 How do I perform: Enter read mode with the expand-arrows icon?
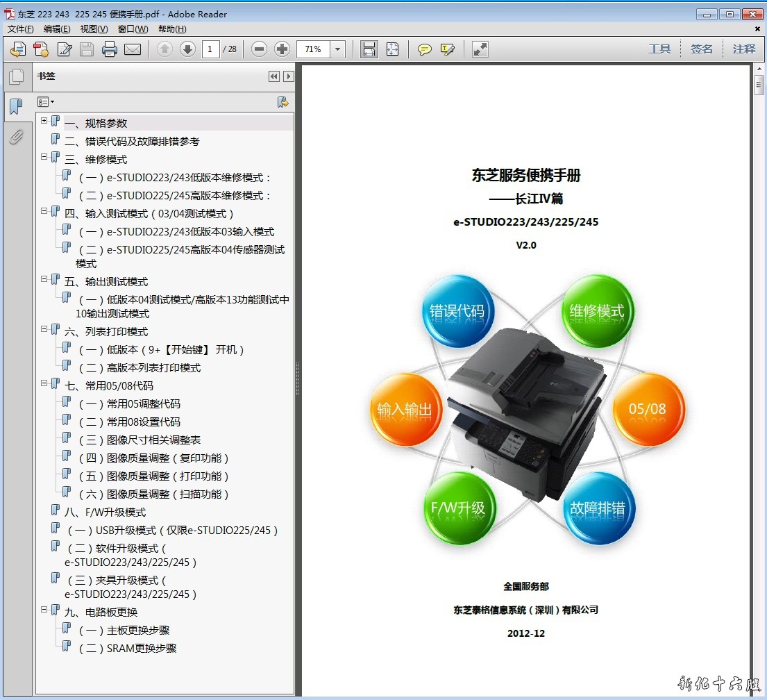480,49
